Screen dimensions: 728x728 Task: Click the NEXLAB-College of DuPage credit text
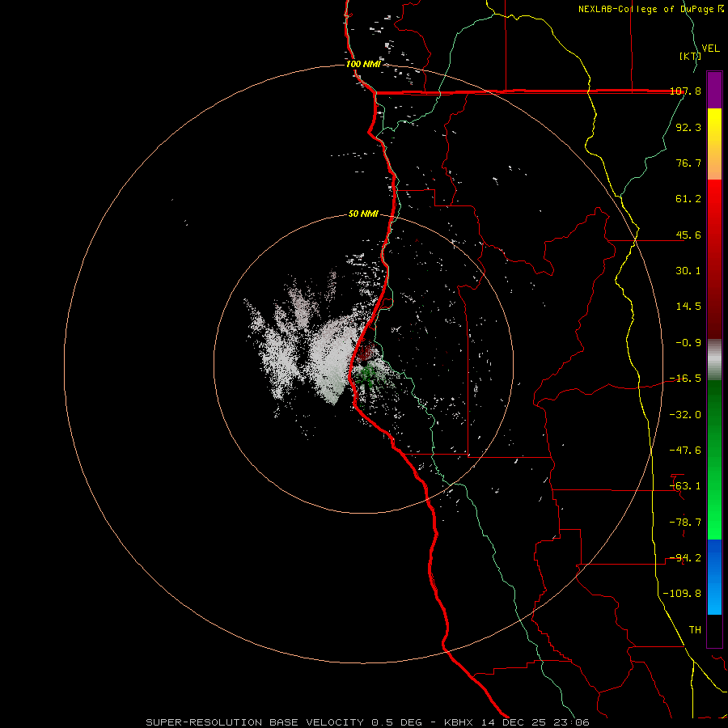(650, 9)
